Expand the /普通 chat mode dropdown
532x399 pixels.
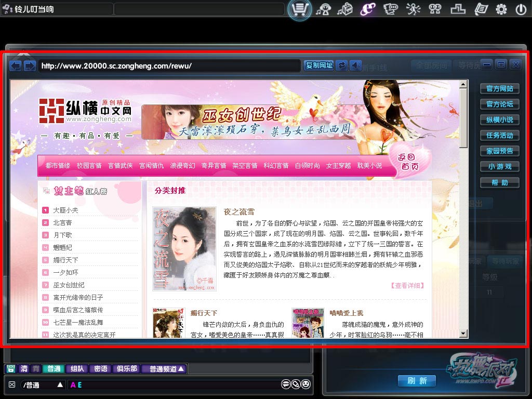pyautogui.click(x=43, y=385)
